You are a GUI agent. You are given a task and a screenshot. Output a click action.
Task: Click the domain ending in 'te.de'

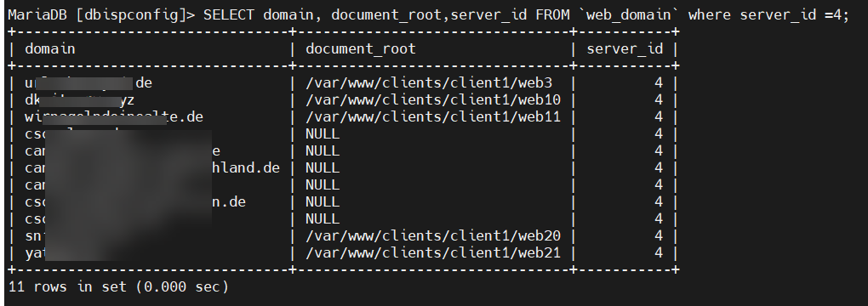pyautogui.click(x=114, y=116)
